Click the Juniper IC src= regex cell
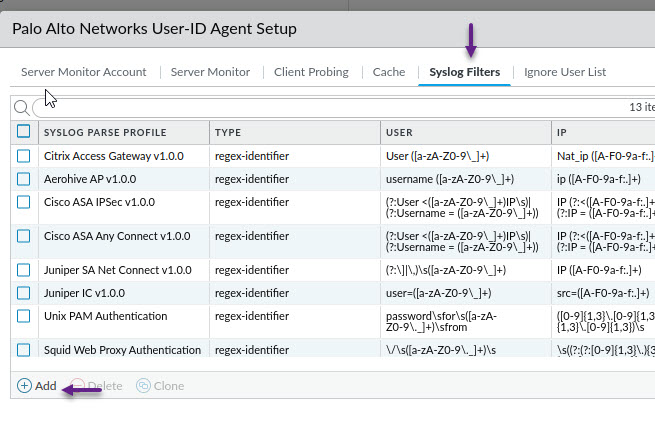Image resolution: width=655 pixels, height=423 pixels. [x=603, y=293]
